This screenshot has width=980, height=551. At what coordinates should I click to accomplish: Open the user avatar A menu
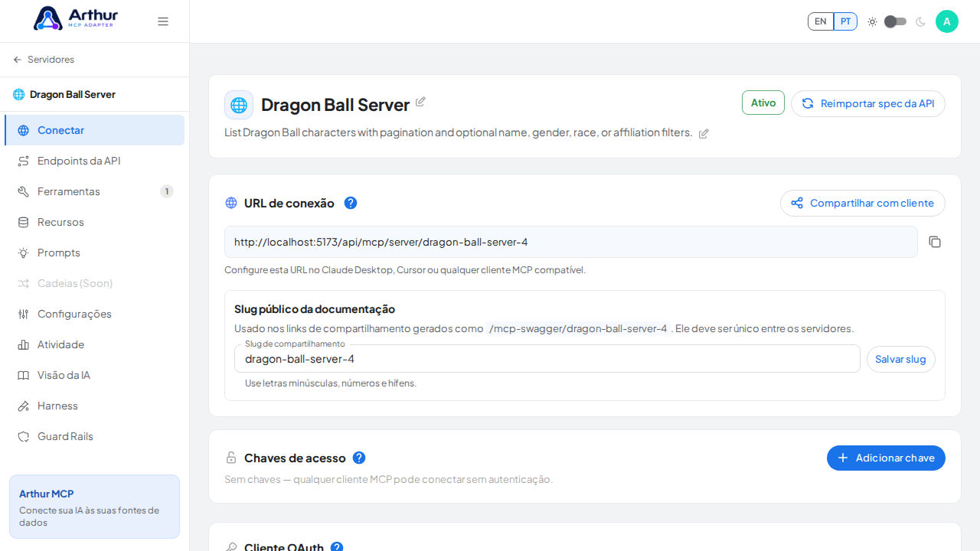(947, 21)
